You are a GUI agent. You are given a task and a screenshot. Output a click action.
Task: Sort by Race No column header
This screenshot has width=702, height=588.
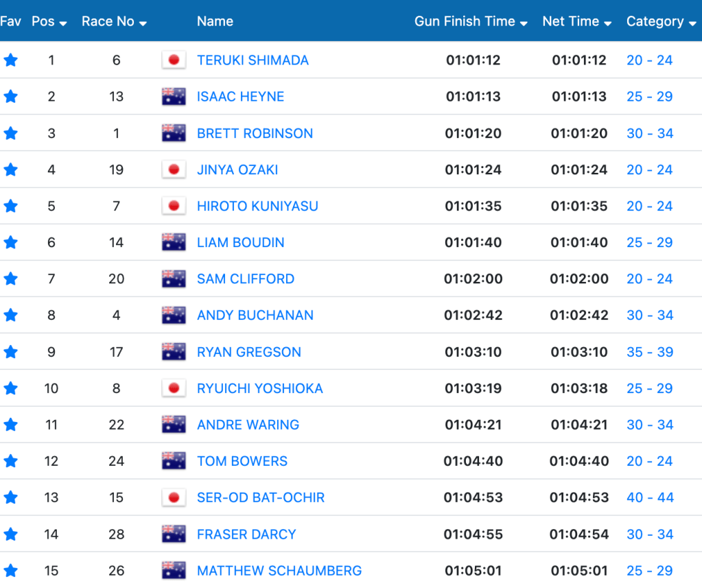pos(114,21)
